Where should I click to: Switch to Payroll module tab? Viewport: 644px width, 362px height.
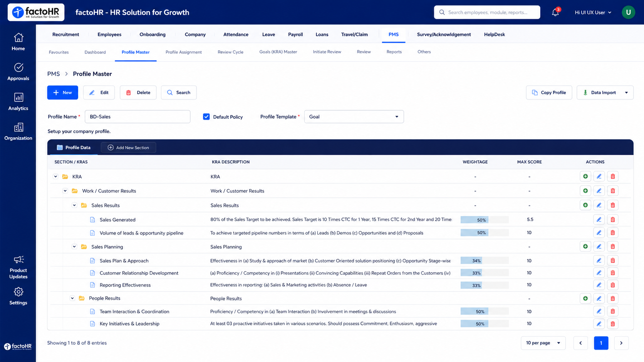[295, 34]
